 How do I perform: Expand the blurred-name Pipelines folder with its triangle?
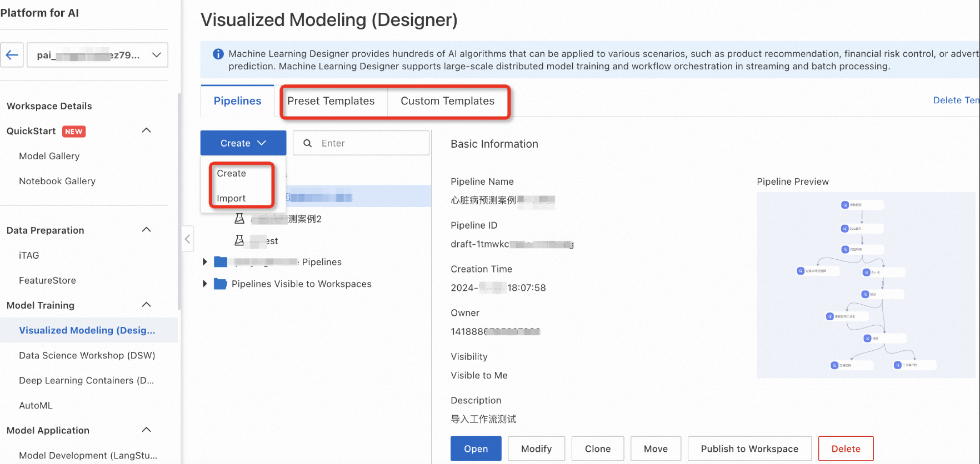point(204,262)
